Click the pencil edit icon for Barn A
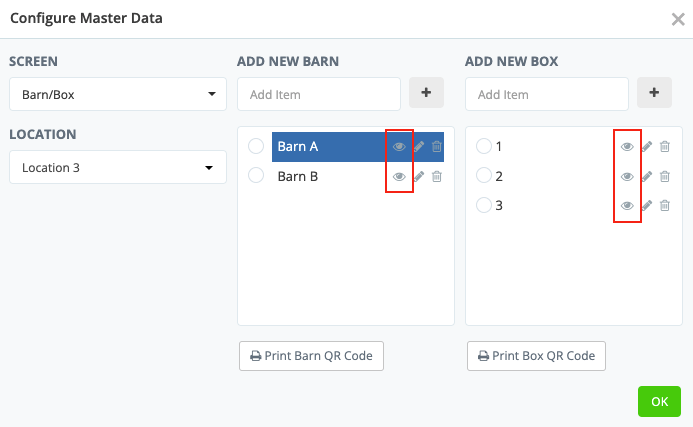This screenshot has height=427, width=693. click(x=419, y=147)
